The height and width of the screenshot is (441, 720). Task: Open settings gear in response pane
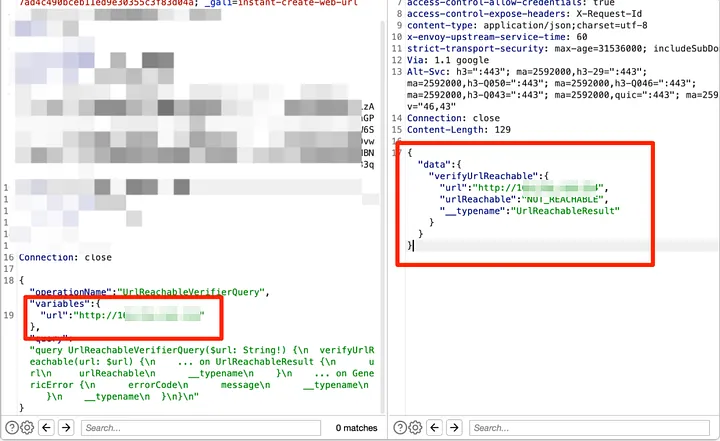pyautogui.click(x=415, y=428)
